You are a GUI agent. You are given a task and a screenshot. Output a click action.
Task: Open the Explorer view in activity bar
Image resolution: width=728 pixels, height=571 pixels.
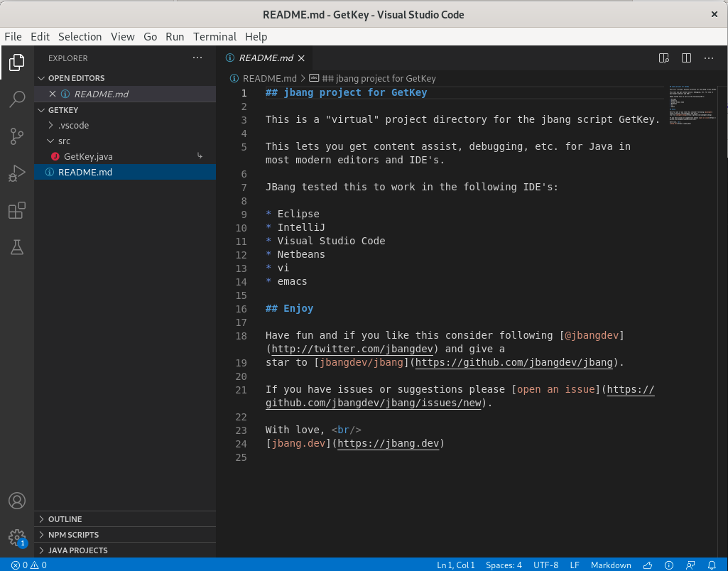click(17, 62)
